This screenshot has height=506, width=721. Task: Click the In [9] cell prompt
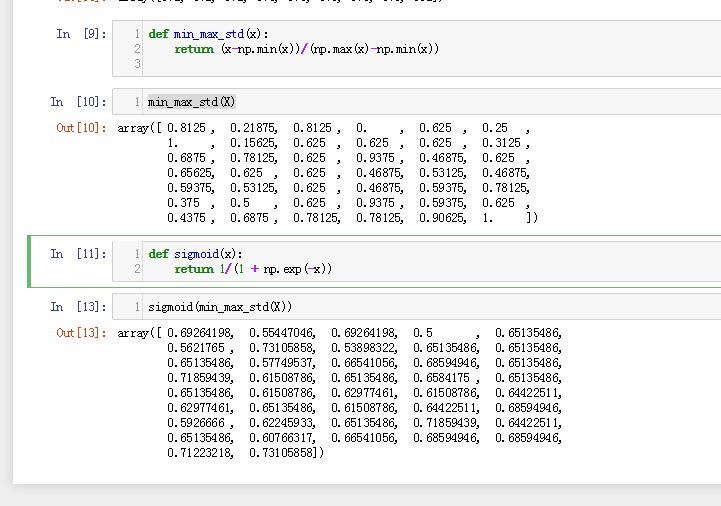[78, 34]
